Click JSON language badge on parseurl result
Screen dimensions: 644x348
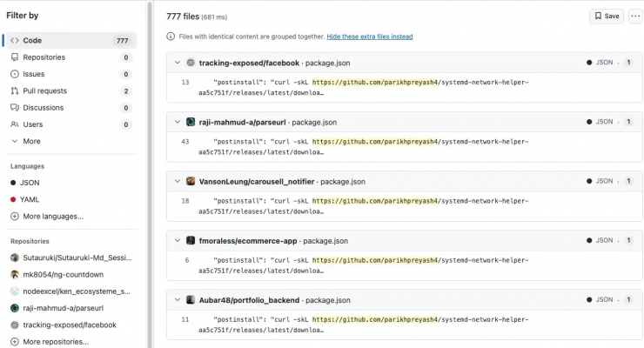pos(600,122)
